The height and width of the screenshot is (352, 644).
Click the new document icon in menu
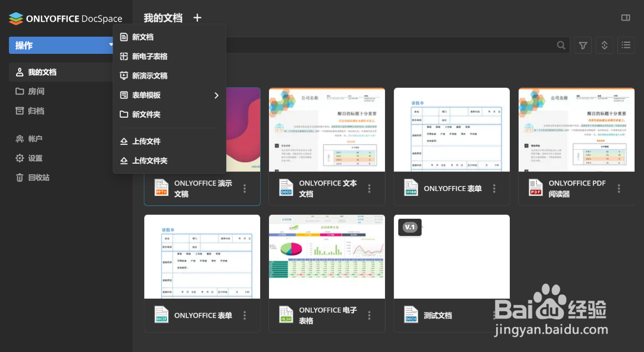click(124, 37)
